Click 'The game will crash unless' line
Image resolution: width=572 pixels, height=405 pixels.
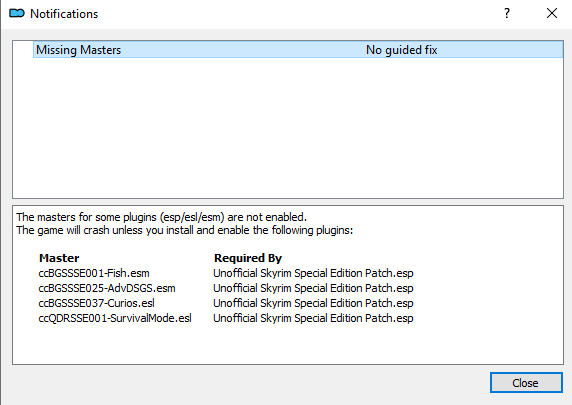(x=185, y=230)
